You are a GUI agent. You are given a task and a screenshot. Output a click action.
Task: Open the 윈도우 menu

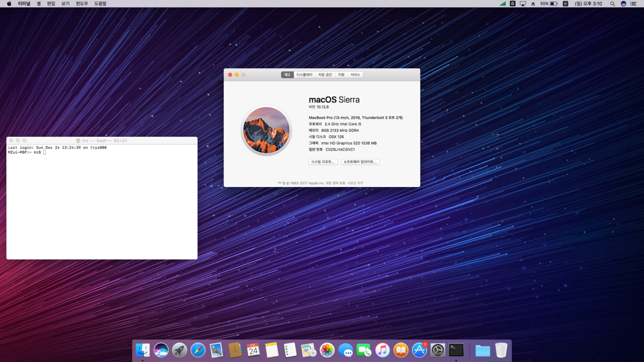pos(82,4)
